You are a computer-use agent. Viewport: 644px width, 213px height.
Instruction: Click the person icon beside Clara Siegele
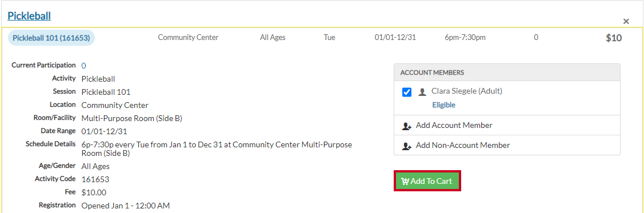pos(422,92)
